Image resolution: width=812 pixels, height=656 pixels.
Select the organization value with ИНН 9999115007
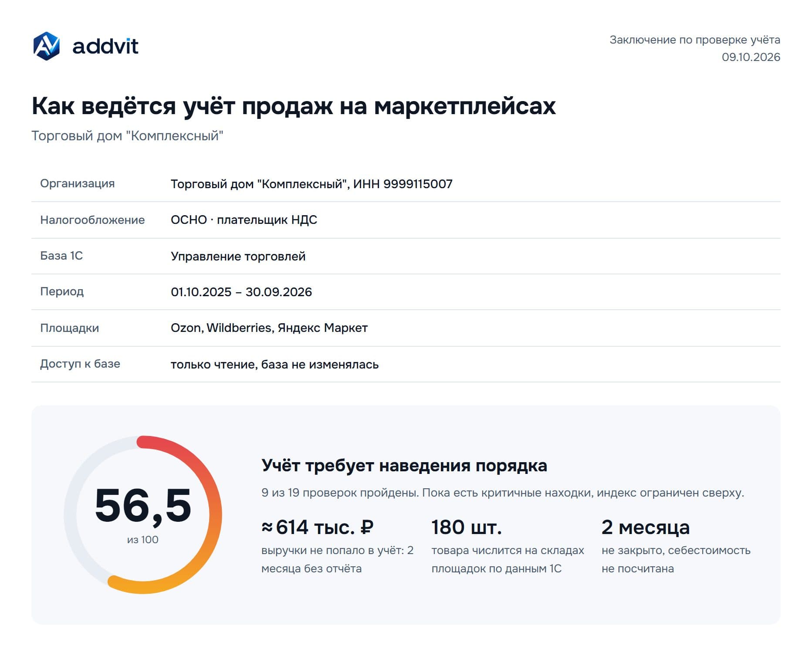[311, 184]
